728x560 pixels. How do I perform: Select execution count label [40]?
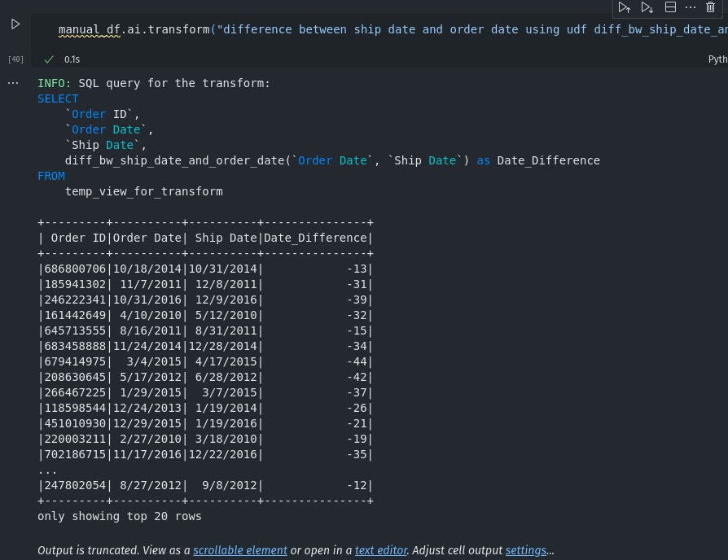click(x=15, y=59)
